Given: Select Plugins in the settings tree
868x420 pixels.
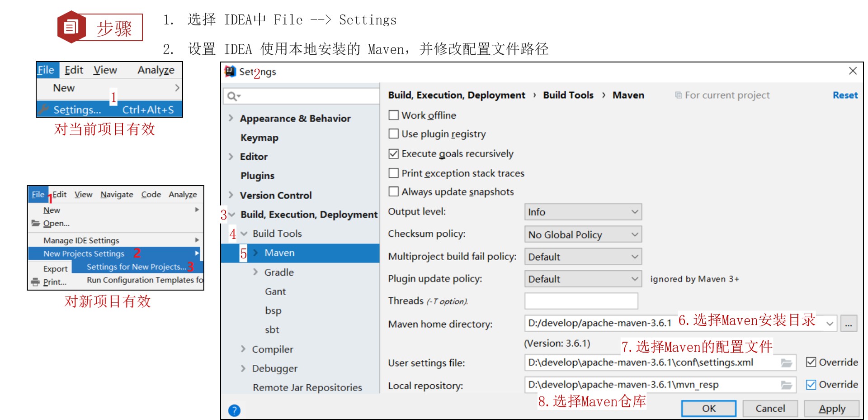Looking at the screenshot, I should [257, 176].
